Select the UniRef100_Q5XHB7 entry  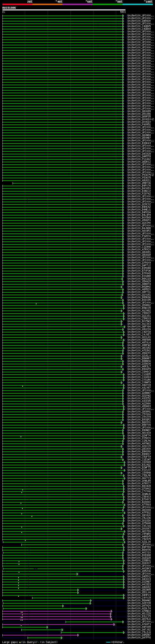coord(139,138)
